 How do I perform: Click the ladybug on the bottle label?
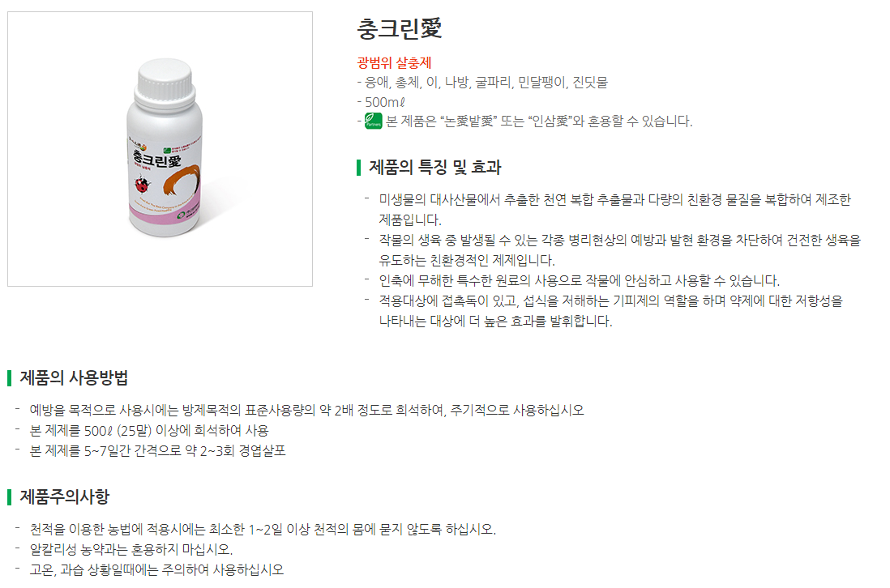141,185
